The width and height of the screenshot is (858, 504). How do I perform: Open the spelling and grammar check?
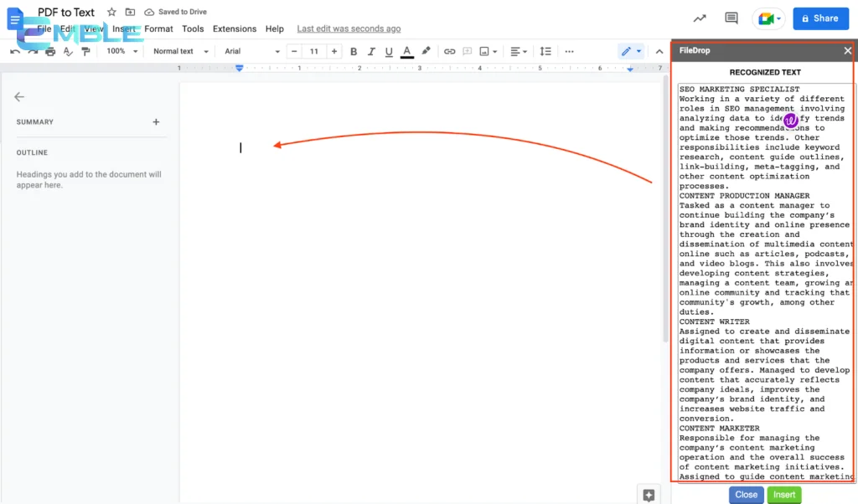click(68, 51)
